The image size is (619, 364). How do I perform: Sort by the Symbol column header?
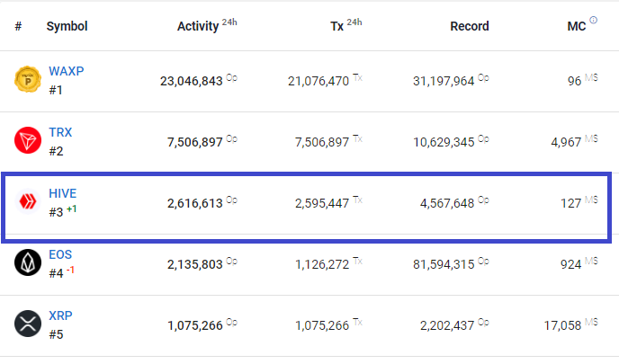tap(67, 26)
